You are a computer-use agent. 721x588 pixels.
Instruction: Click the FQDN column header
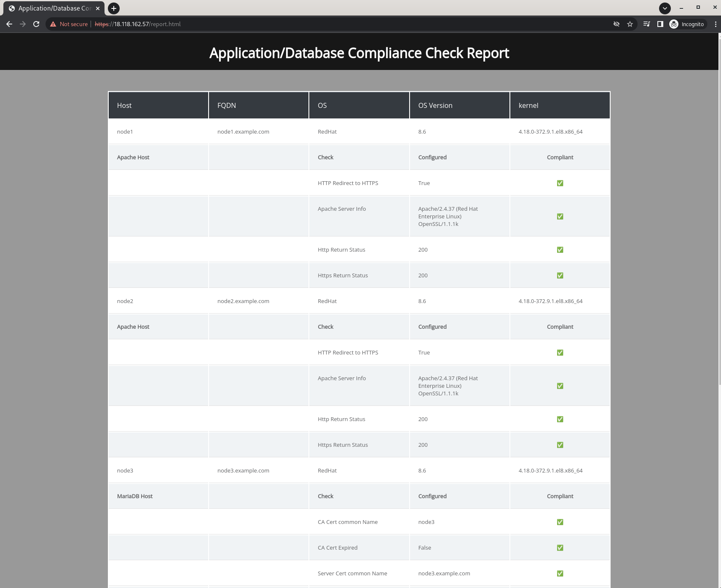[259, 105]
